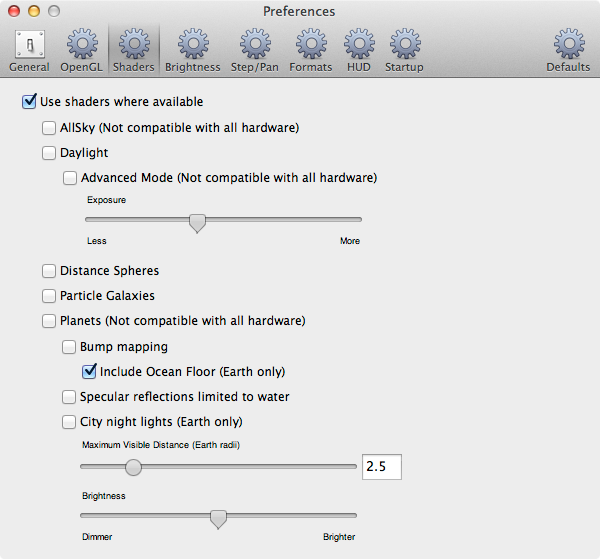
Task: Enable City night lights checkbox
Action: [70, 422]
